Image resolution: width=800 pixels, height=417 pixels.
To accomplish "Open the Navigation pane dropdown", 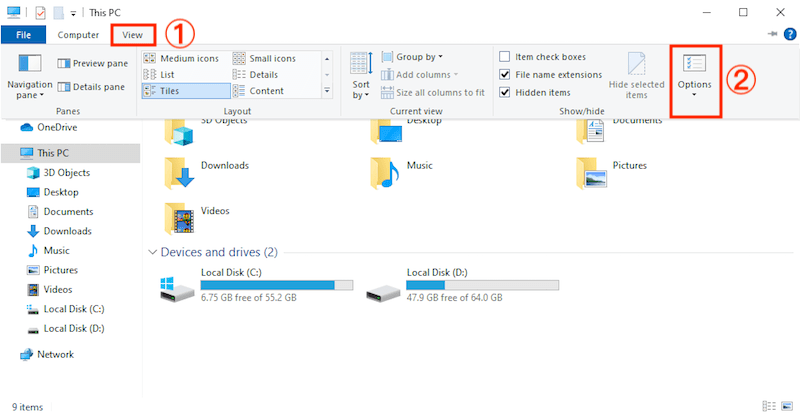I will point(29,77).
